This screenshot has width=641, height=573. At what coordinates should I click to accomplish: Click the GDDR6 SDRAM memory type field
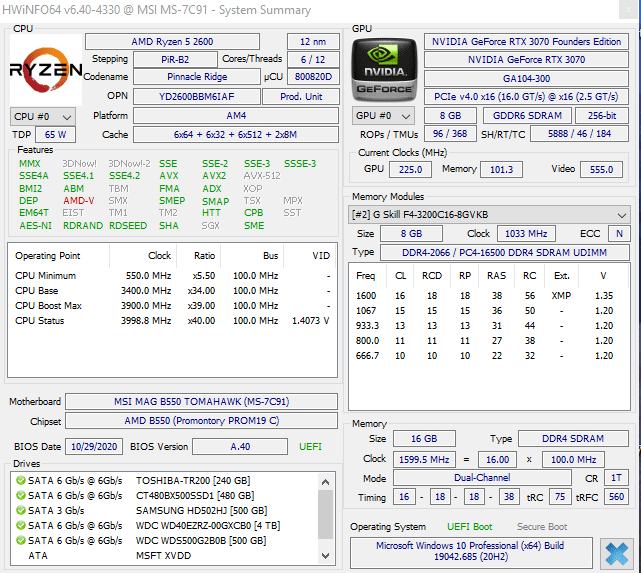pos(527,116)
